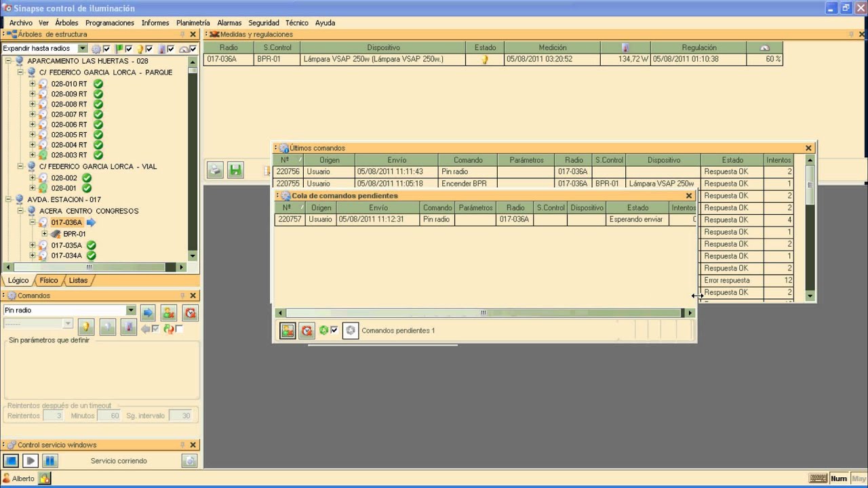The width and height of the screenshot is (868, 488).
Task: Toggle the thermometer filter checkbox in tree toolbar
Action: click(171, 49)
